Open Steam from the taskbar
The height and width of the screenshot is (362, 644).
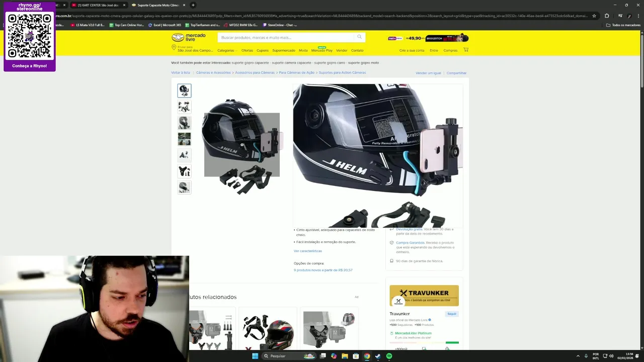[378, 356]
